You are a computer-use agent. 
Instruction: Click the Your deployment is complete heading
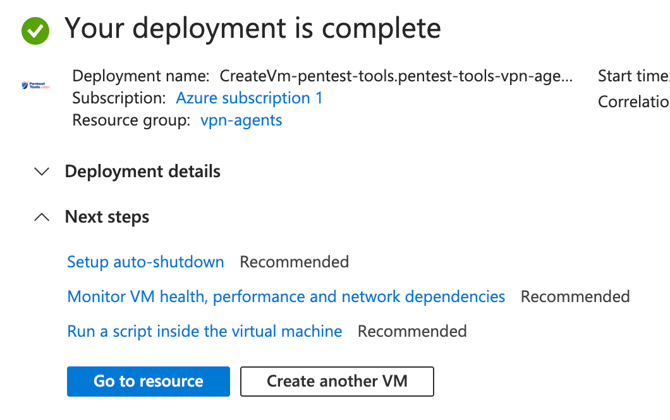point(252,28)
